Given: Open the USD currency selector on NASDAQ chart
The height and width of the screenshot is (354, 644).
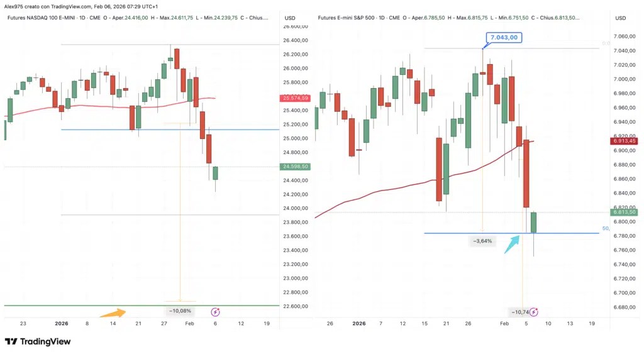Looking at the screenshot, I should click(290, 18).
